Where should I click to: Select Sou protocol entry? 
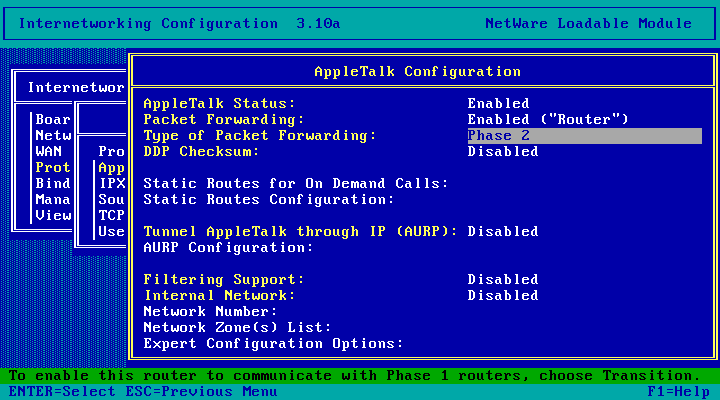[x=111, y=200]
